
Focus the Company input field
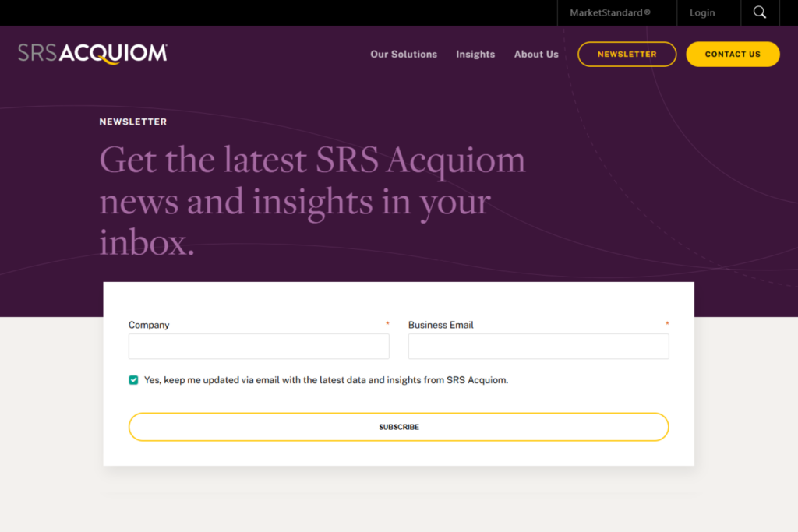click(259, 347)
